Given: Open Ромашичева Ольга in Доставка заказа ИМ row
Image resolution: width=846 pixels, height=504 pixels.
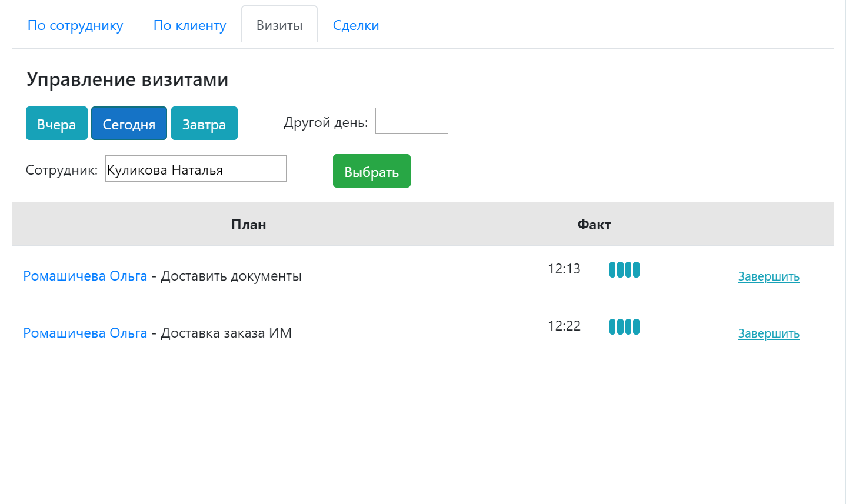Looking at the screenshot, I should pos(85,333).
